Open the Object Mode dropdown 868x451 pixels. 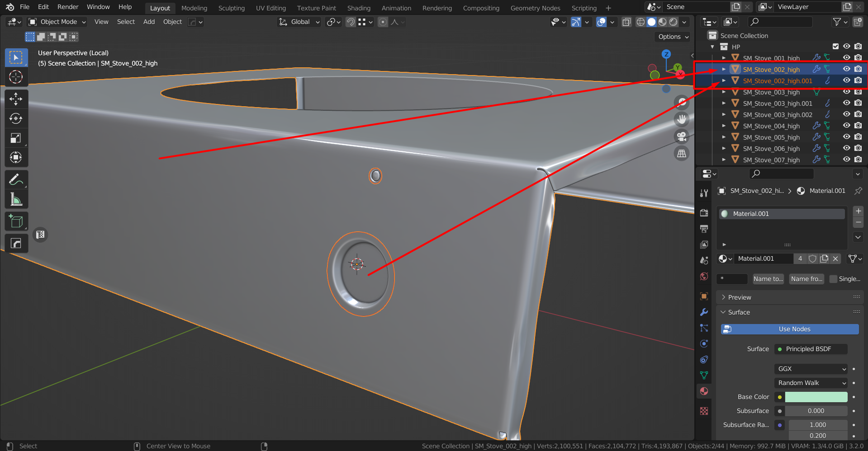57,22
